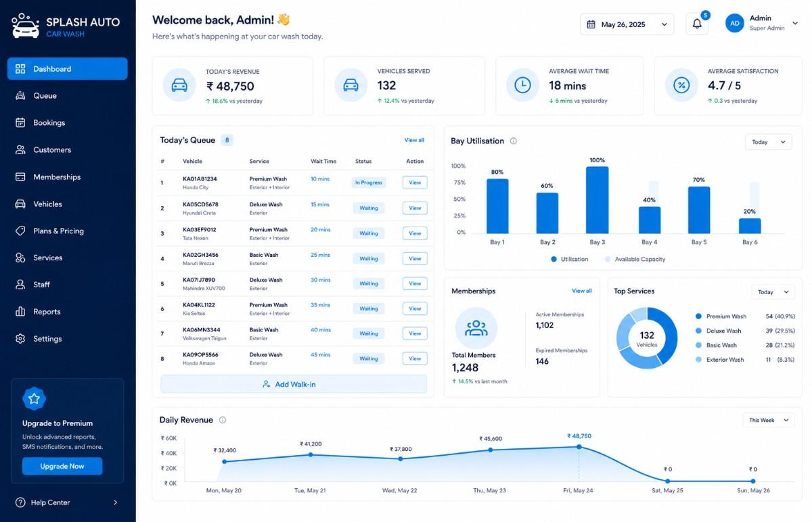The image size is (812, 522).
Task: Click View for vehicle KA09OP5566
Action: click(415, 358)
